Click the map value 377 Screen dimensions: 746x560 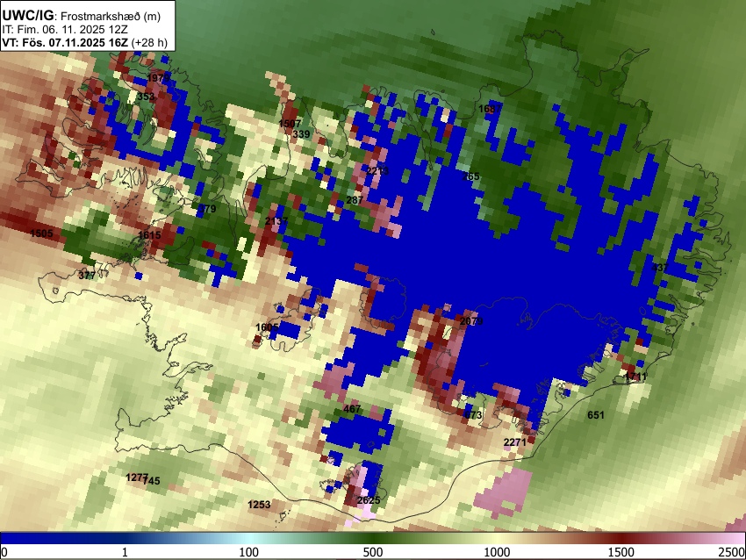click(x=87, y=276)
